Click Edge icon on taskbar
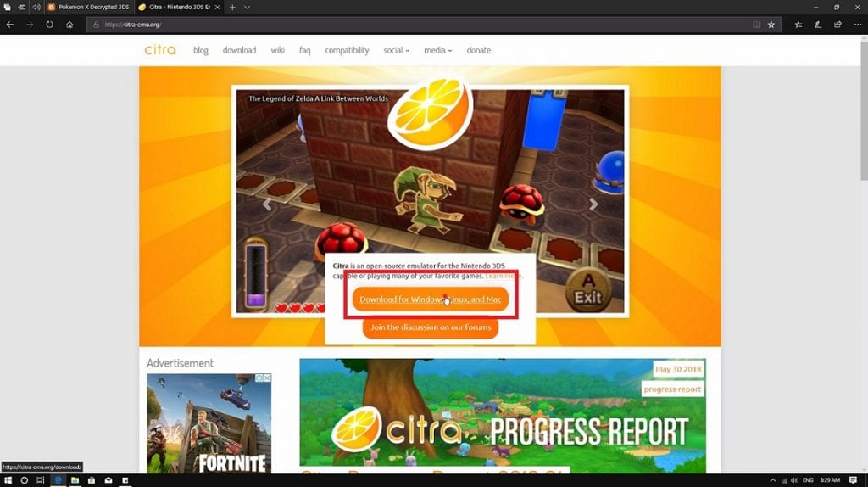This screenshot has height=487, width=868. (58, 480)
